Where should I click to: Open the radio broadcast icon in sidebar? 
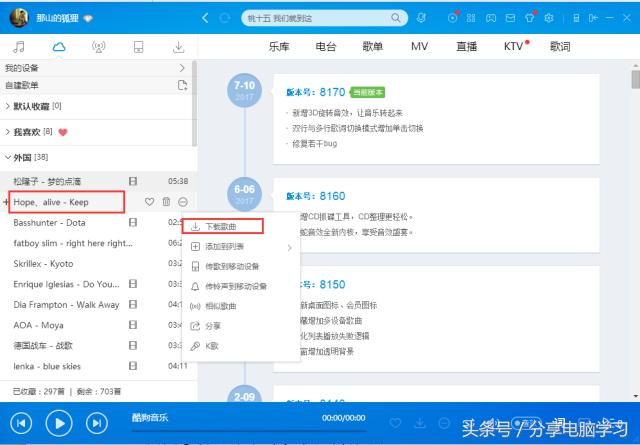pyautogui.click(x=98, y=46)
